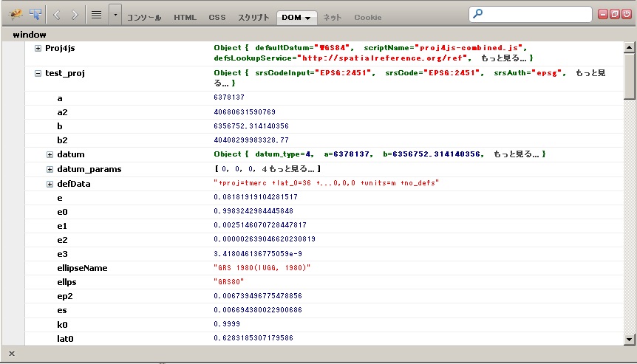
Task: Go forward with the right arrow
Action: pyautogui.click(x=75, y=14)
